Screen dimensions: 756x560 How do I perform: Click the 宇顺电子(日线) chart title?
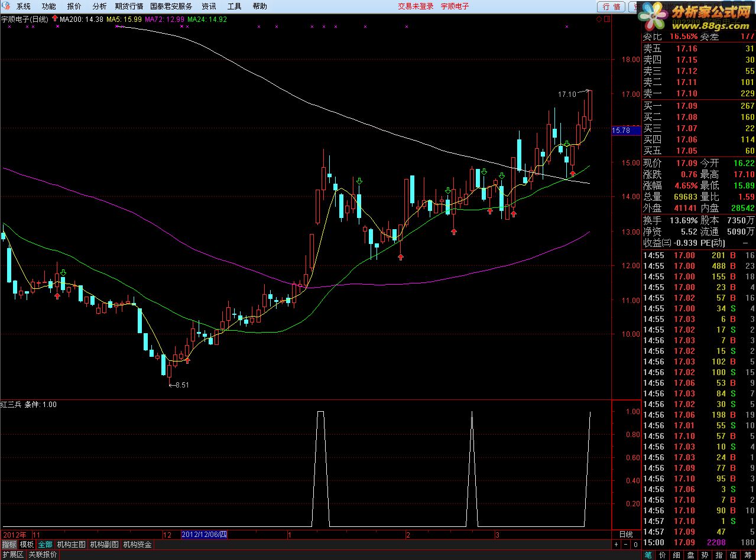(x=24, y=19)
